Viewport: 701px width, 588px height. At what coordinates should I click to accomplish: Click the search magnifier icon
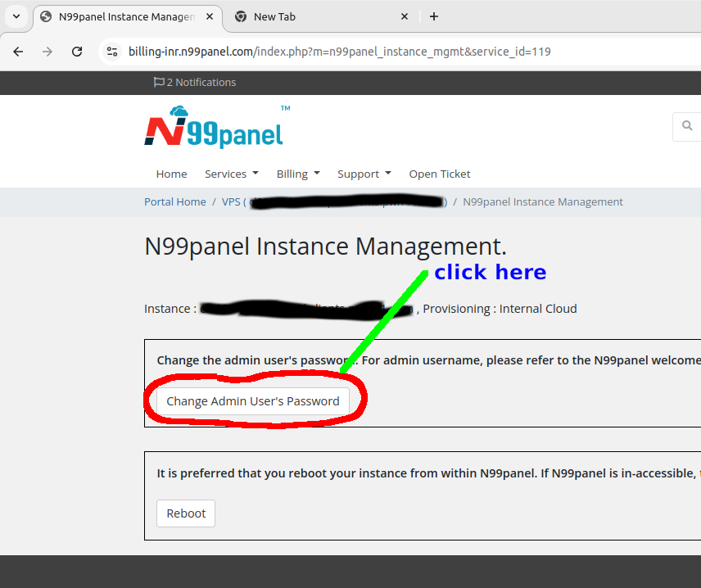coord(687,126)
